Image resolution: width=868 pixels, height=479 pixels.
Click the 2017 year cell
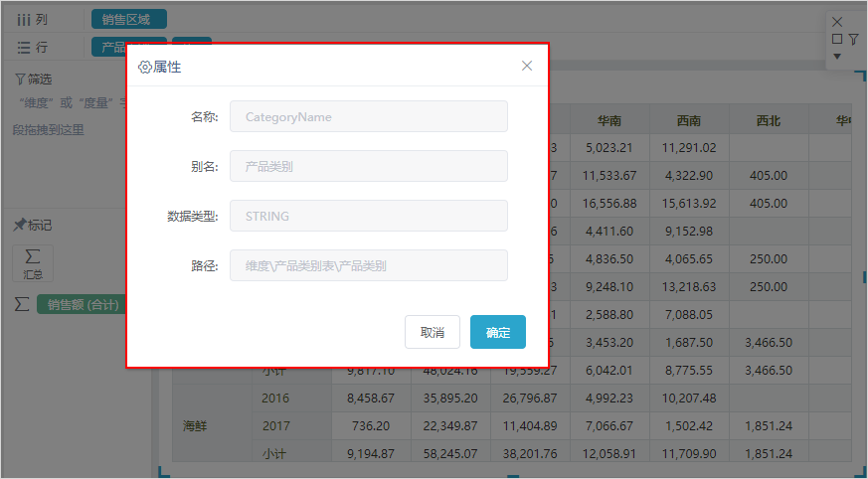click(291, 426)
